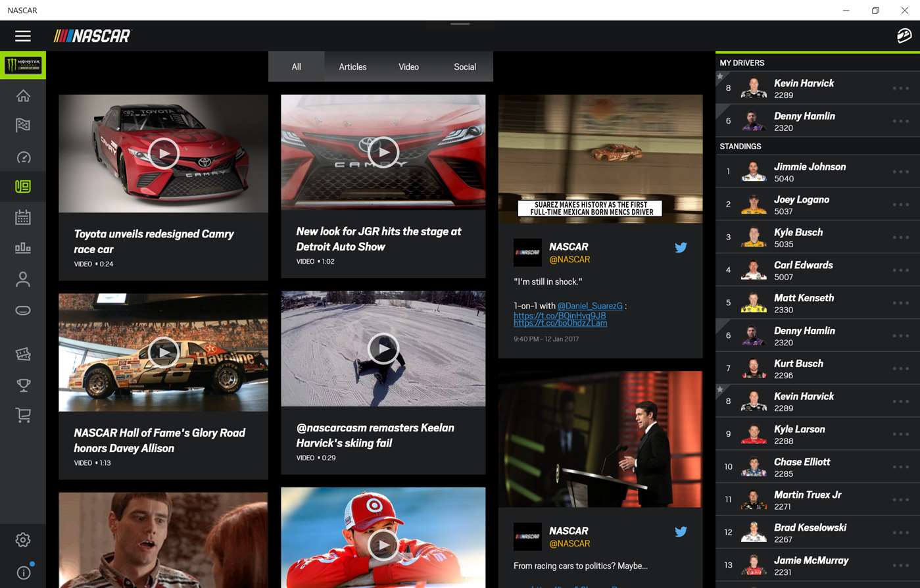This screenshot has height=588, width=920.
Task: Open options menu for Joey Logano
Action: [901, 205]
